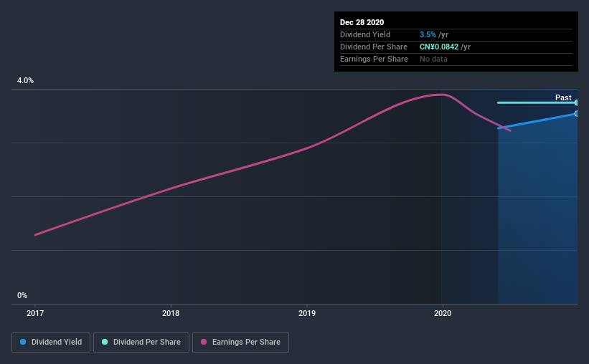Click the CN¥0.0842 dividend per share value

[439, 47]
